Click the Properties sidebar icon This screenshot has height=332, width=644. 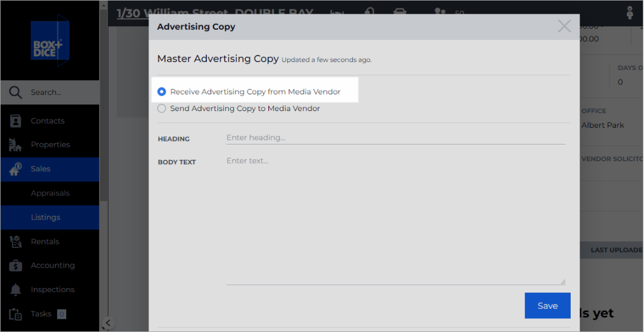pos(15,145)
